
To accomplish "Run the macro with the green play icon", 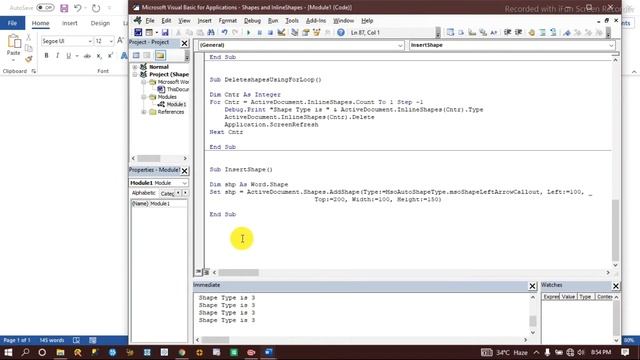I will pyautogui.click(x=249, y=32).
